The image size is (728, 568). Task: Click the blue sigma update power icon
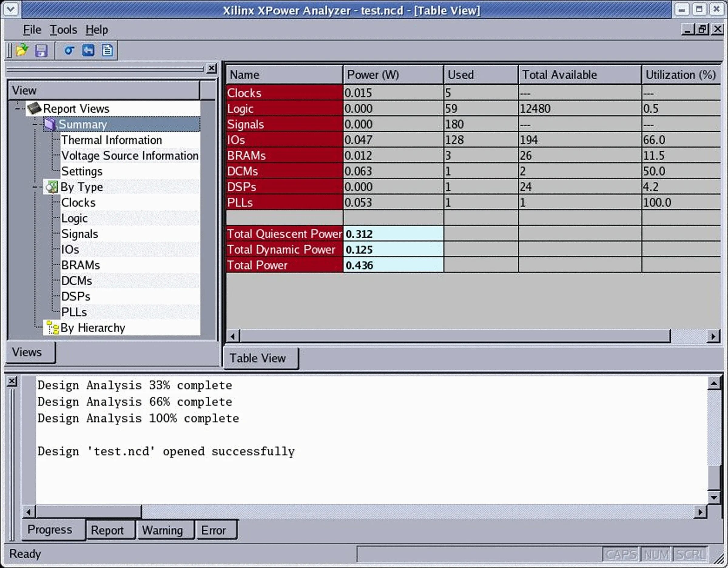pyautogui.click(x=69, y=51)
